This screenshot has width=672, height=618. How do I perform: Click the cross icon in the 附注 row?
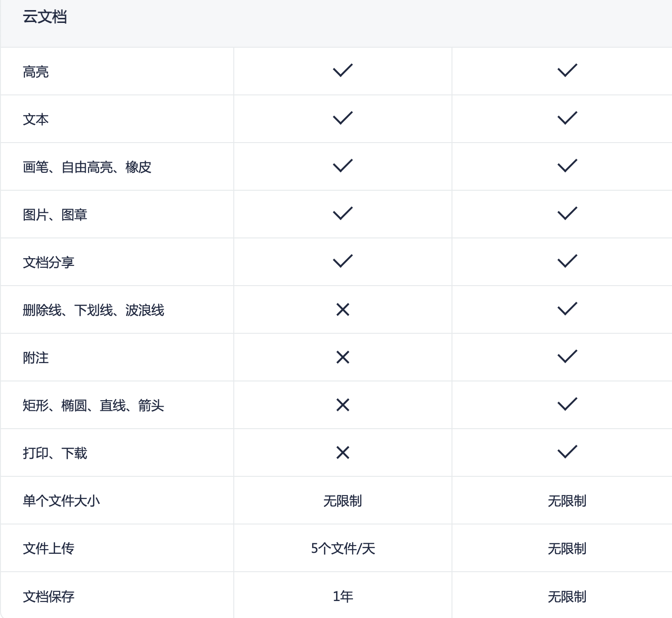click(x=343, y=357)
